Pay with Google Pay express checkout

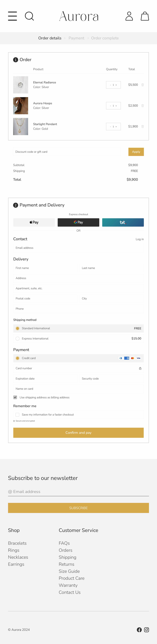(78, 222)
